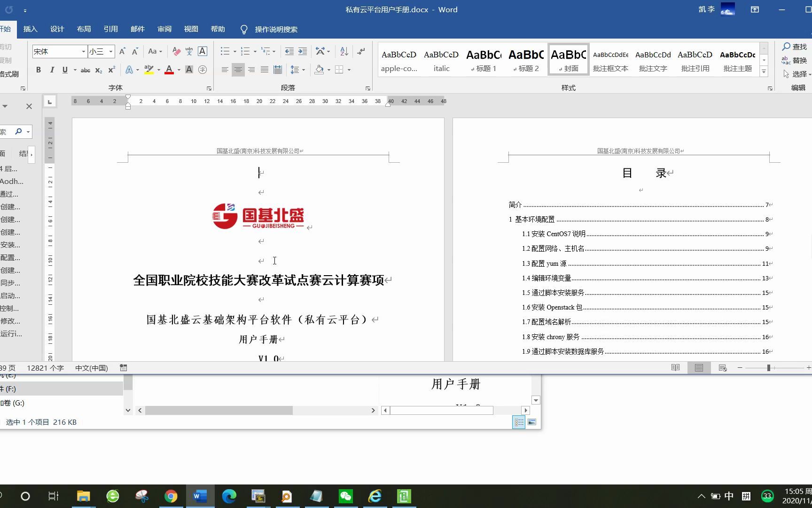Decrease paragraph indent
Image resolution: width=812 pixels, height=508 pixels.
(289, 51)
